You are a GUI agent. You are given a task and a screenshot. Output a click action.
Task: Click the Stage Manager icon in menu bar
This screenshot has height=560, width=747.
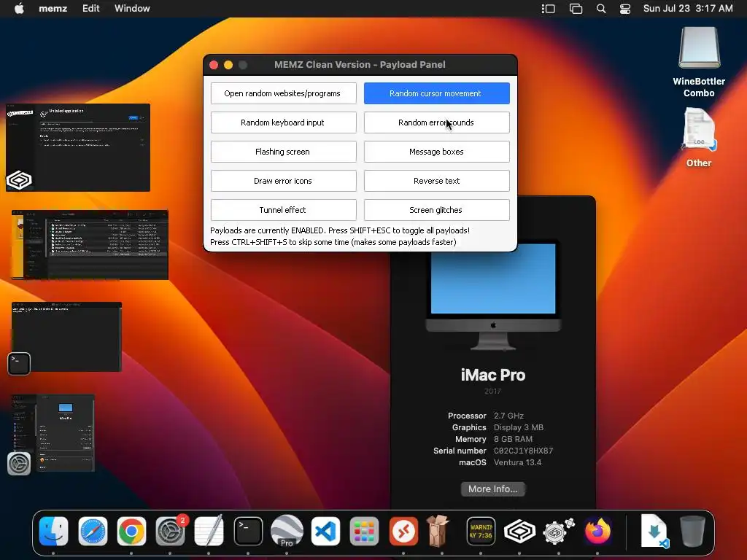[549, 9]
